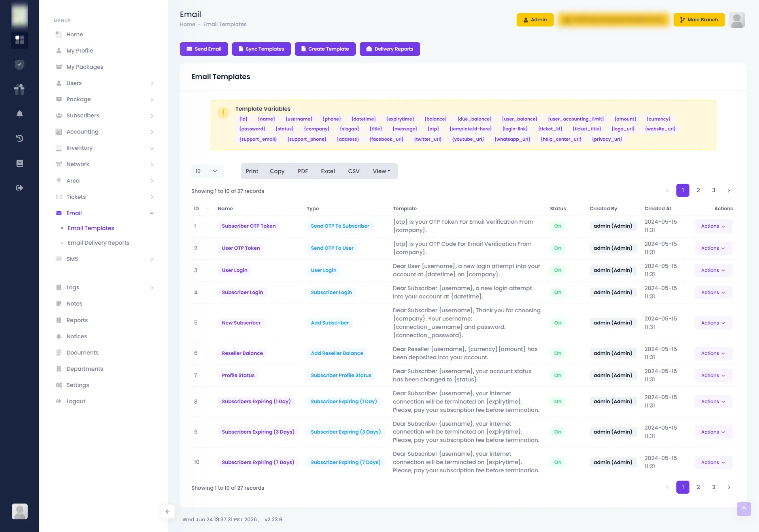Image resolution: width=759 pixels, height=532 pixels.
Task: Click the Home breadcrumb link
Action: (x=187, y=25)
